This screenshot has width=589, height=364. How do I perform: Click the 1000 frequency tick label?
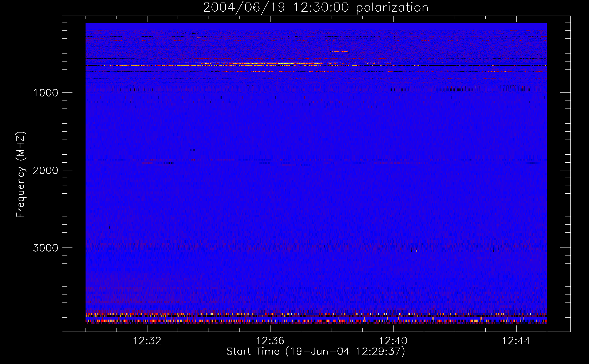click(46, 93)
